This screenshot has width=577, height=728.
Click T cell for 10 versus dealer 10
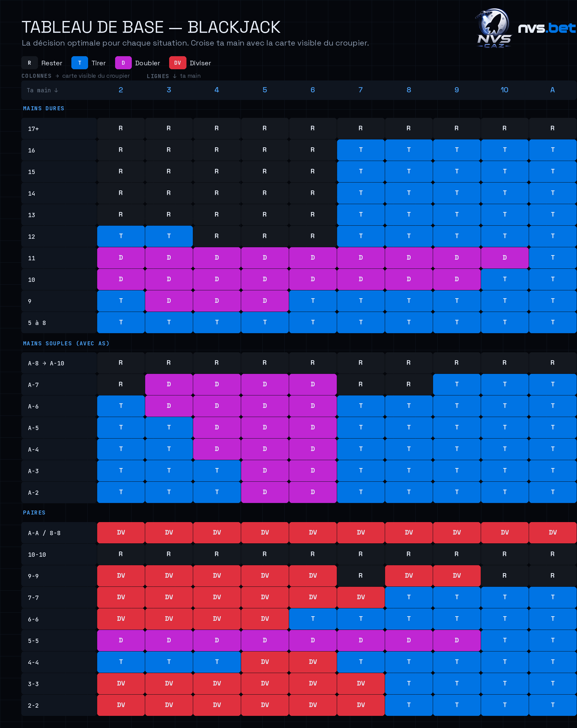[x=504, y=279]
